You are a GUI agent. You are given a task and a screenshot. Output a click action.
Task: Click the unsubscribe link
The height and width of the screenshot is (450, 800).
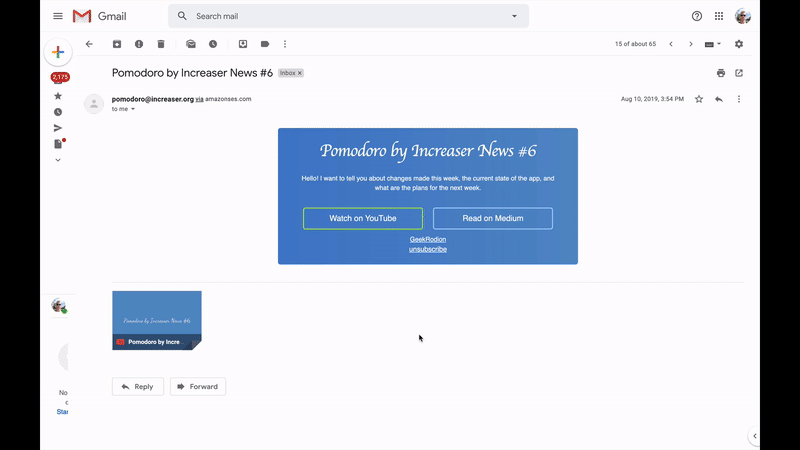coord(428,249)
